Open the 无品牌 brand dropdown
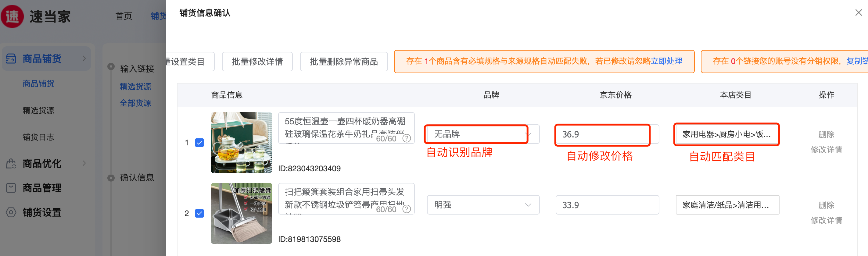 point(482,134)
